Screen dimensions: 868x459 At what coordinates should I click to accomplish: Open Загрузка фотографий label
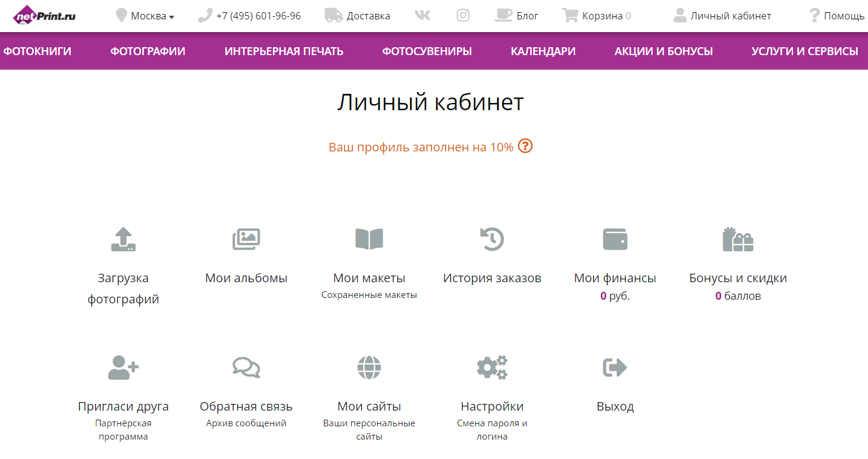coord(123,288)
